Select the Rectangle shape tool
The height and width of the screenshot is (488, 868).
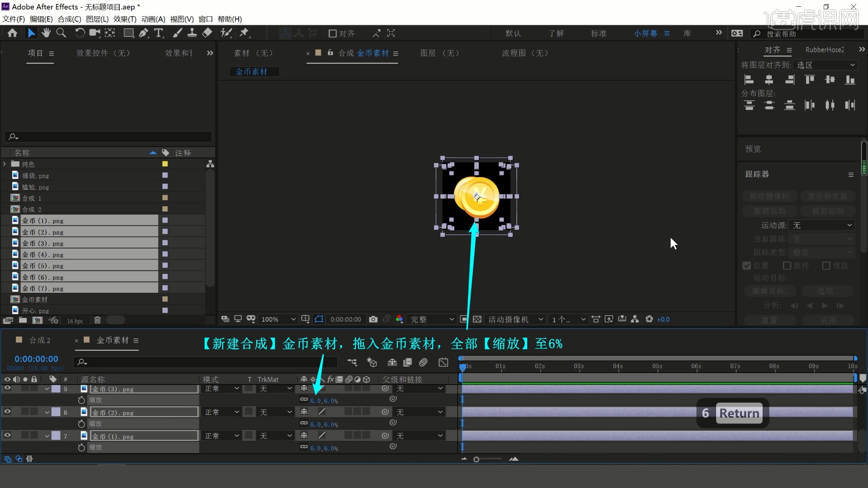click(x=128, y=33)
